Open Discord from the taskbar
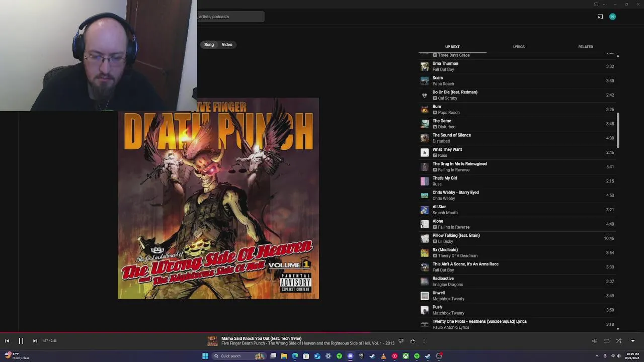This screenshot has height=362, width=644. click(x=351, y=356)
